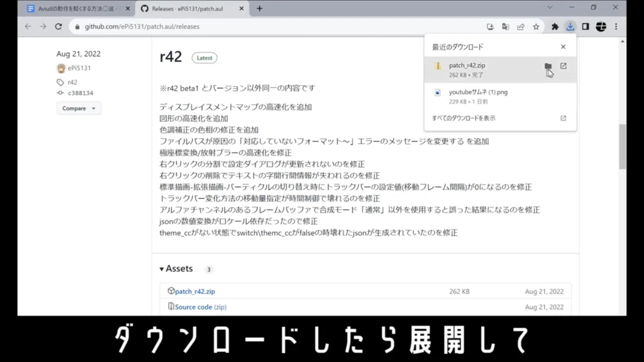Click the '最近のダウンロード' popup heading
The width and height of the screenshot is (644, 362).
(x=458, y=47)
